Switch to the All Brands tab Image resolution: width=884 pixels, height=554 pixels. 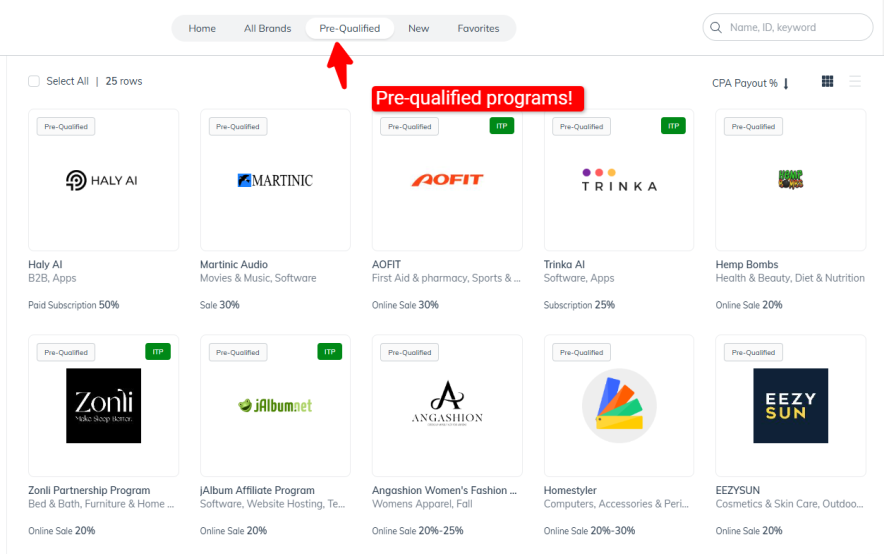[267, 28]
